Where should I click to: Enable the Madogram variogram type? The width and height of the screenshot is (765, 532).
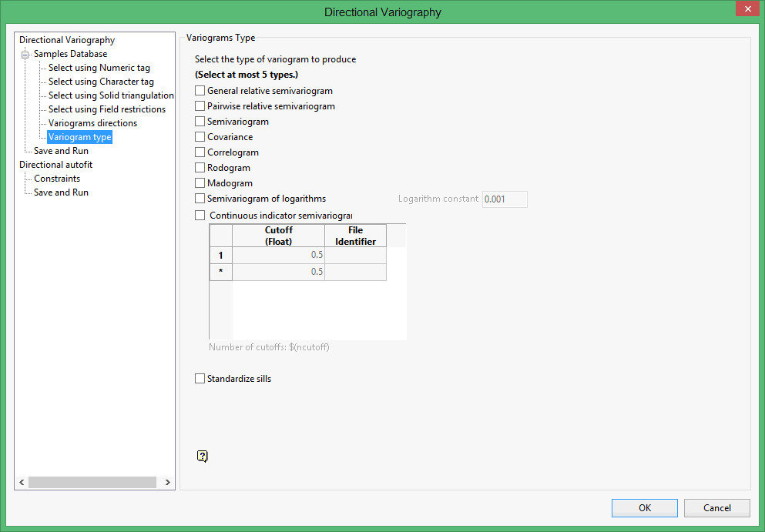click(200, 182)
